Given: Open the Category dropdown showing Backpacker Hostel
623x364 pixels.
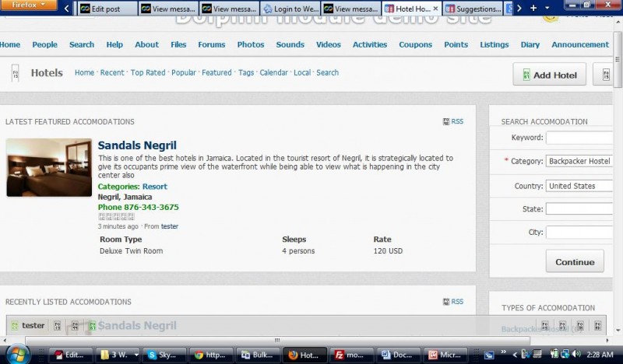Looking at the screenshot, I should tap(579, 161).
